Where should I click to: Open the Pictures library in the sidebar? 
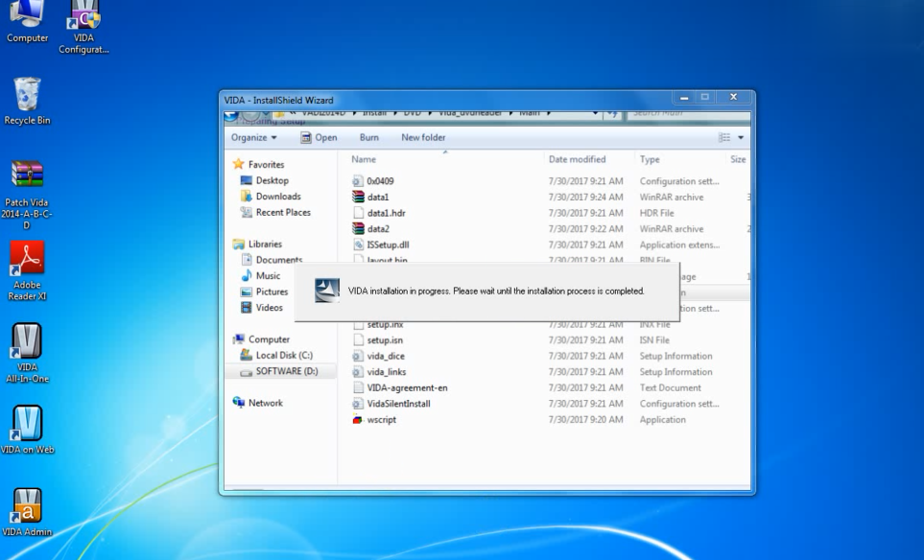point(265,292)
